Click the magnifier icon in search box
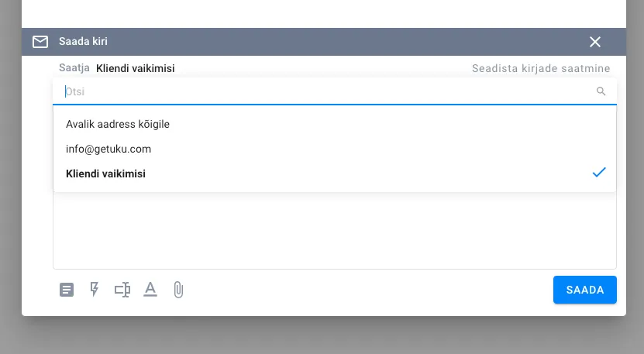Image resolution: width=644 pixels, height=354 pixels. [601, 91]
